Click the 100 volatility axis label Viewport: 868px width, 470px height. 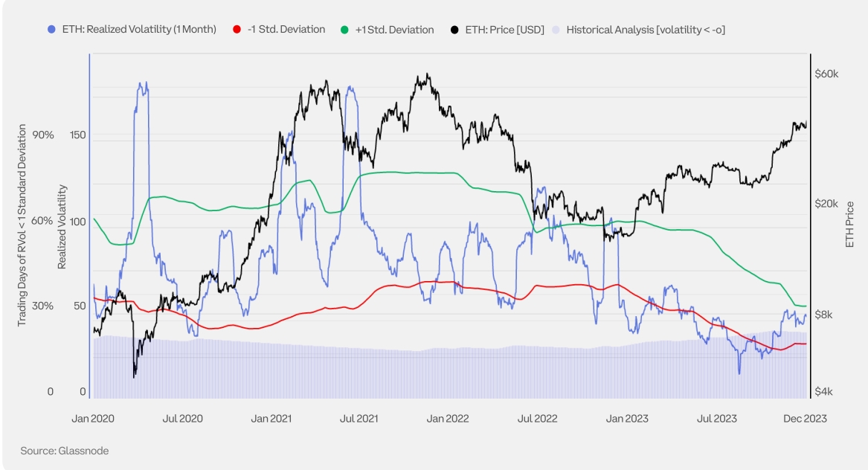coord(78,222)
